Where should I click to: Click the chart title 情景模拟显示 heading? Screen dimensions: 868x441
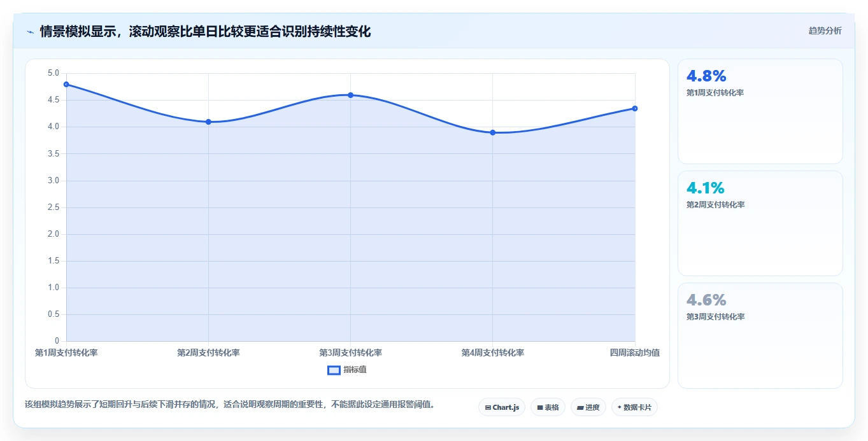205,31
